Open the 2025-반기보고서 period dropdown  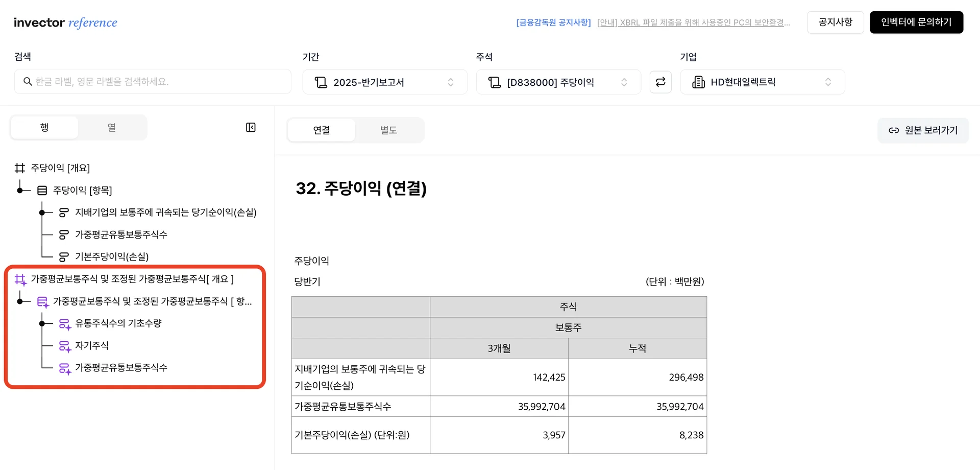[384, 82]
